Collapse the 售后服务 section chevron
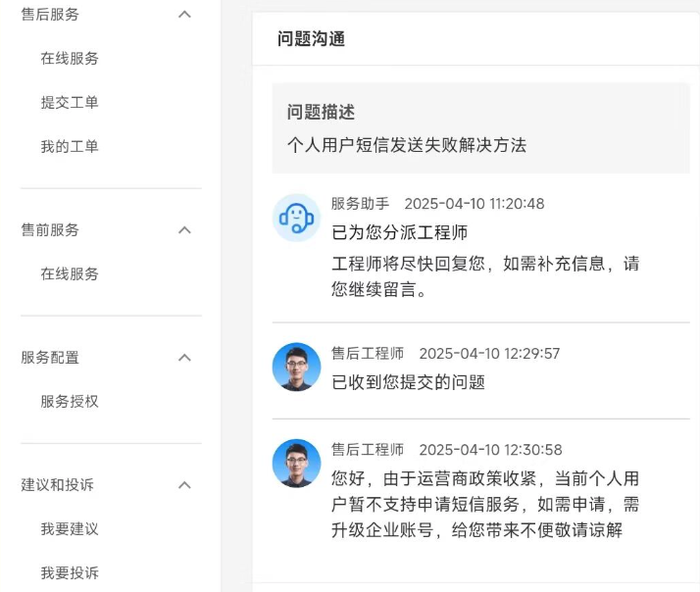 click(x=184, y=15)
